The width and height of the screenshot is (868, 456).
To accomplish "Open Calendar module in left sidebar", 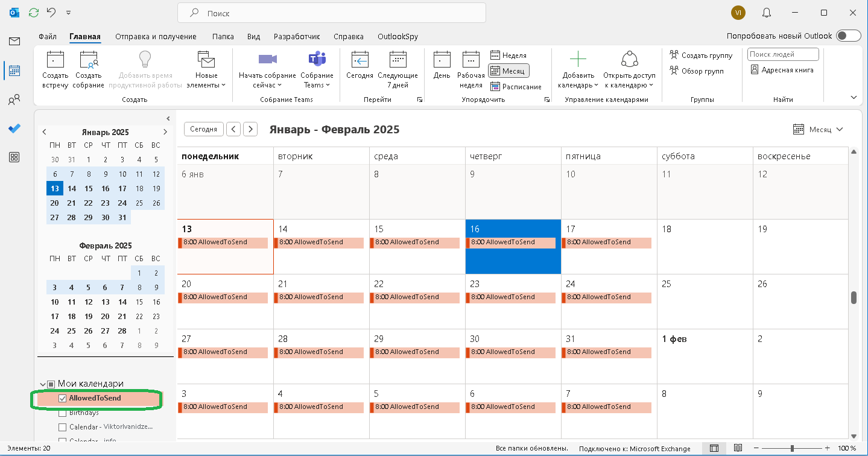I will pyautogui.click(x=14, y=71).
